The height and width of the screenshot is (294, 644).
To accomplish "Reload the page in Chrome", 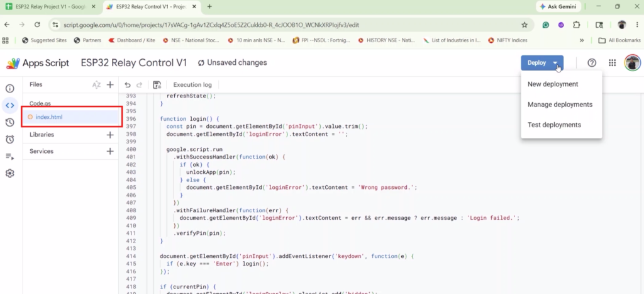I will coord(37,25).
